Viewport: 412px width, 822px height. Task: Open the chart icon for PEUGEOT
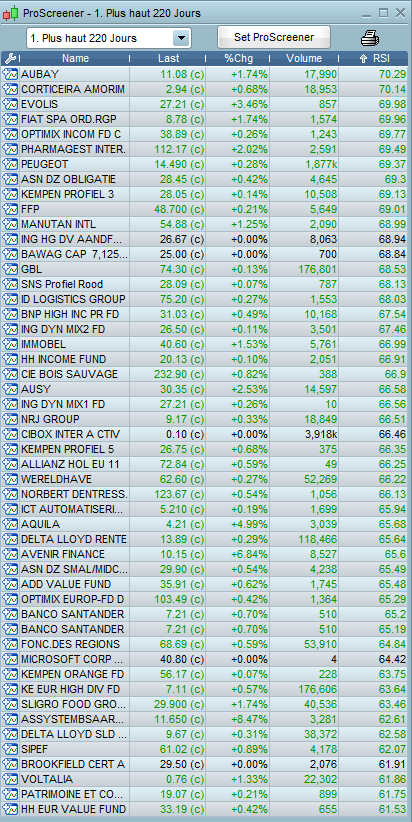click(x=10, y=164)
